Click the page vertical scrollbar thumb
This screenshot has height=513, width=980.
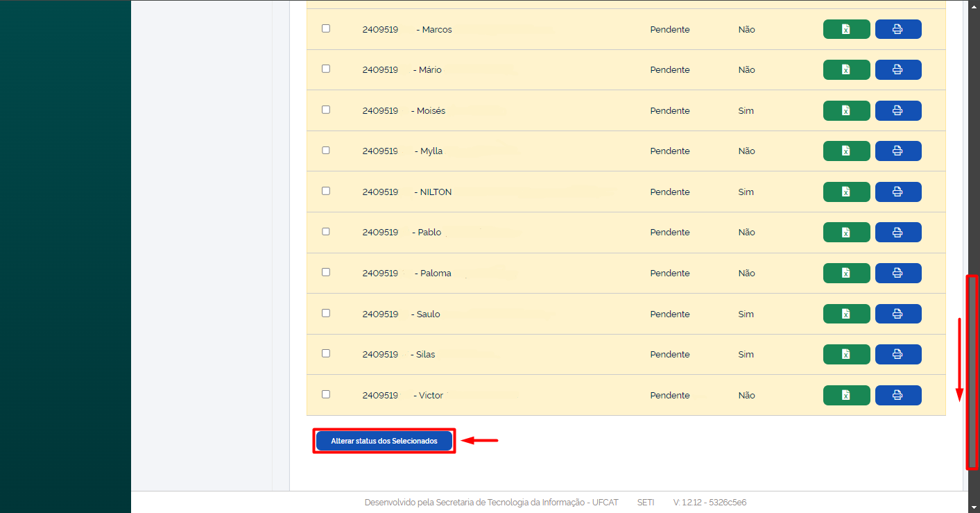click(x=972, y=372)
